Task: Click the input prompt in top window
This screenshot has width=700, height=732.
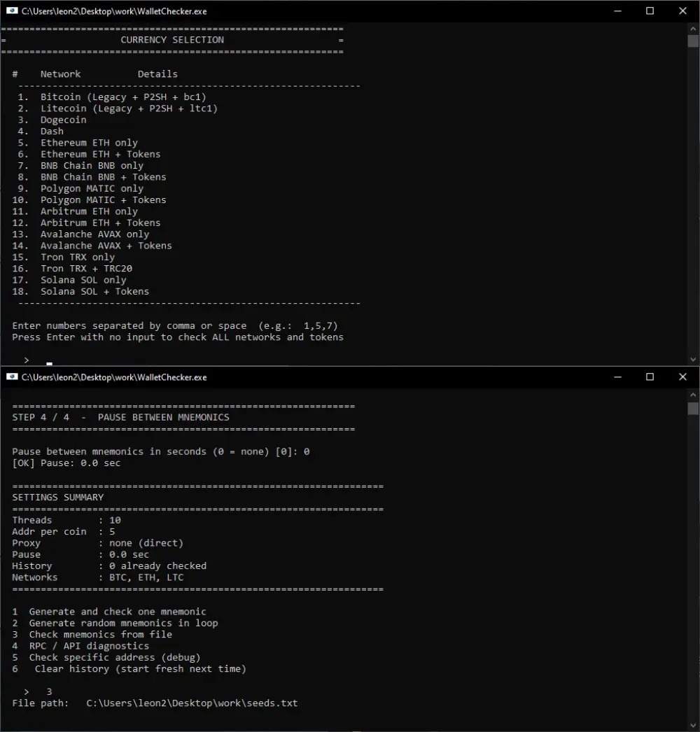Action: pos(38,360)
